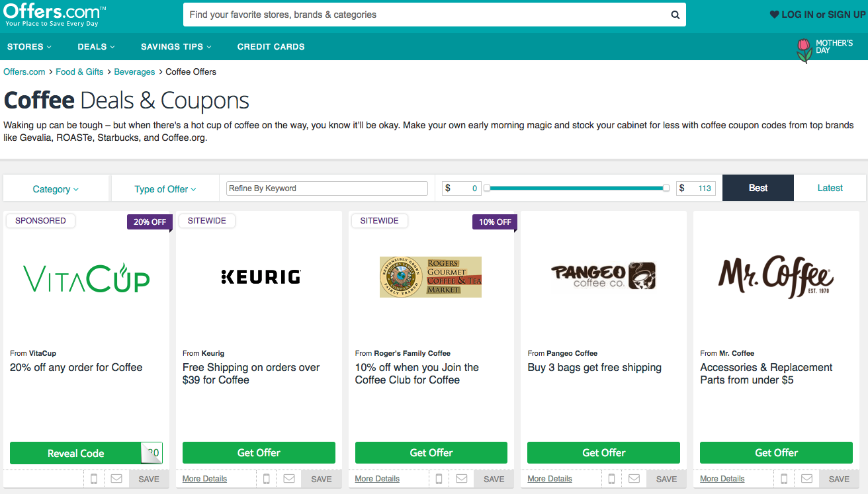Open the Type of Offer dropdown
This screenshot has height=494, width=868.
point(165,189)
